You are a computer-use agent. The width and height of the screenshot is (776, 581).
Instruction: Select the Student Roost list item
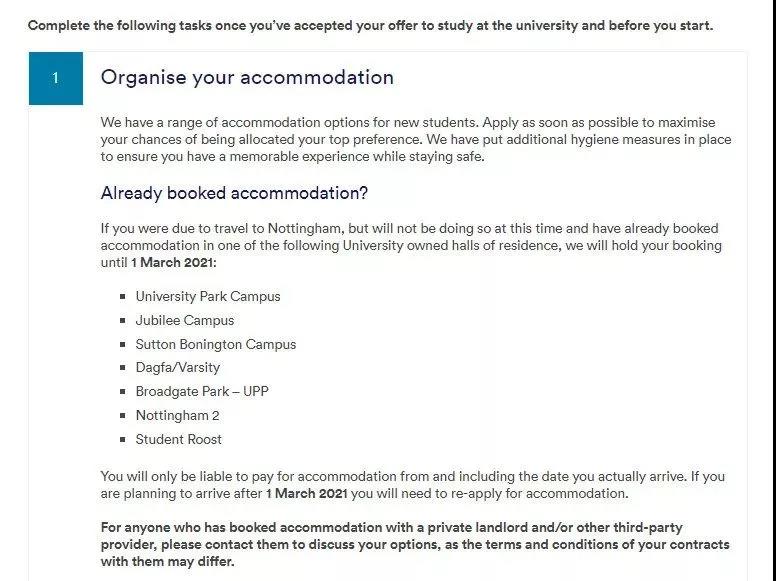pyautogui.click(x=179, y=439)
